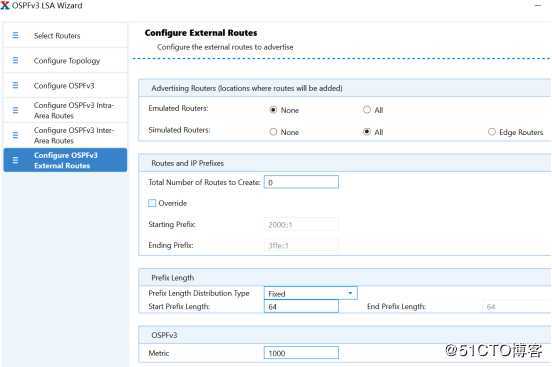The image size is (552, 367).
Task: Click Total Number of Routes to Create field
Action: pyautogui.click(x=301, y=182)
